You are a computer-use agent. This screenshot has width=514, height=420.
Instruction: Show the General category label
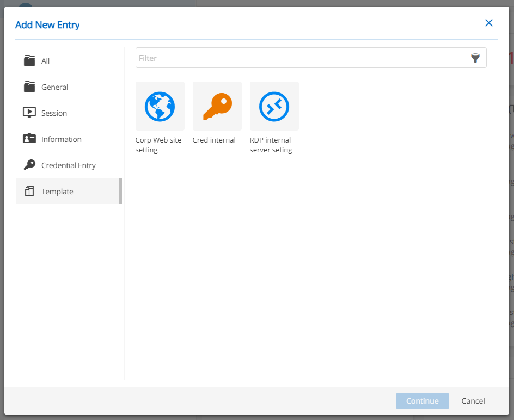(54, 87)
